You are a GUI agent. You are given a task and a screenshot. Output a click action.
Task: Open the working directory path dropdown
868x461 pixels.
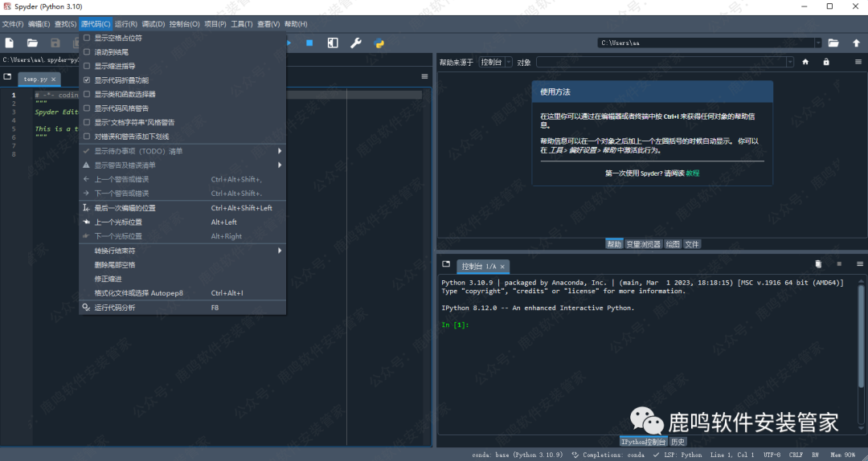coord(818,43)
